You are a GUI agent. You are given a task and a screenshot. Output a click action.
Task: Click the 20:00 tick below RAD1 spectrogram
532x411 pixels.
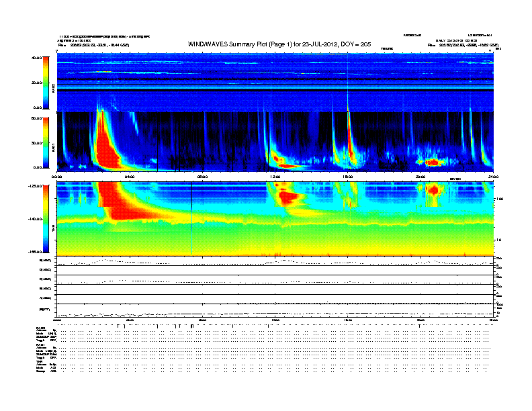pos(420,177)
